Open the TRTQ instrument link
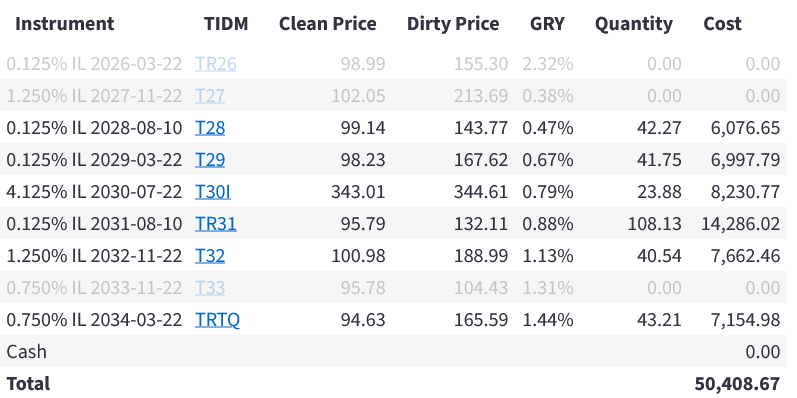797x398 pixels. tap(218, 320)
